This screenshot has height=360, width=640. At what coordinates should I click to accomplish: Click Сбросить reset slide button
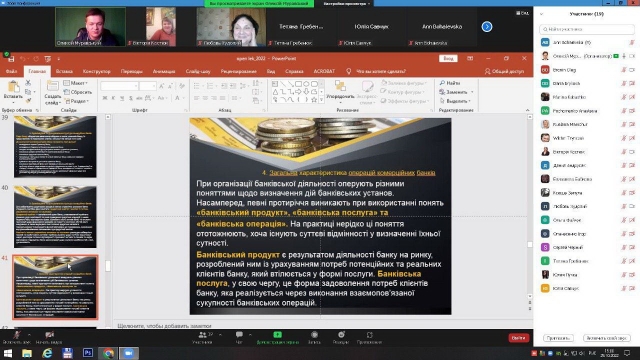pyautogui.click(x=78, y=92)
